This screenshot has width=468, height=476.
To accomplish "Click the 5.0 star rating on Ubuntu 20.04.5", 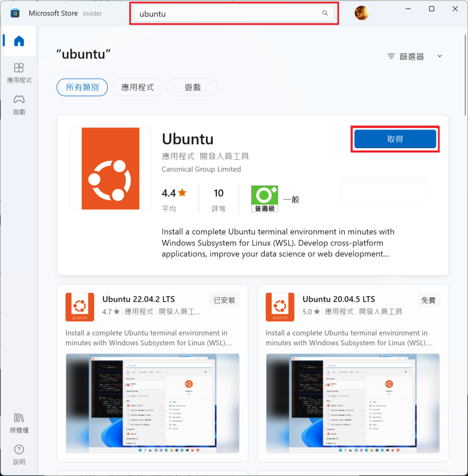I will (x=311, y=312).
